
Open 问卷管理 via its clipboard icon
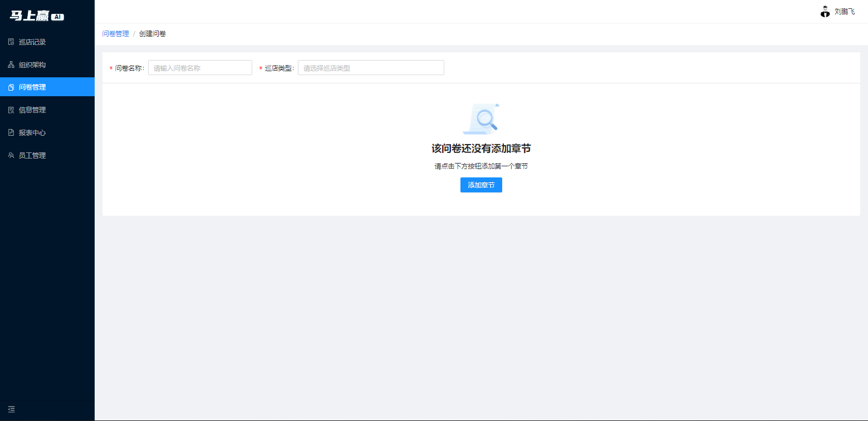(x=12, y=87)
